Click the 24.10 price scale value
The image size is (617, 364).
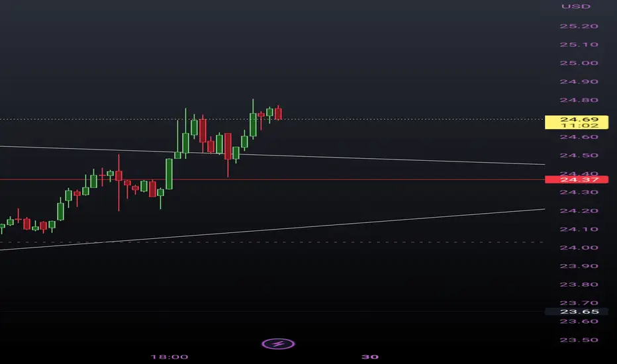[579, 229]
